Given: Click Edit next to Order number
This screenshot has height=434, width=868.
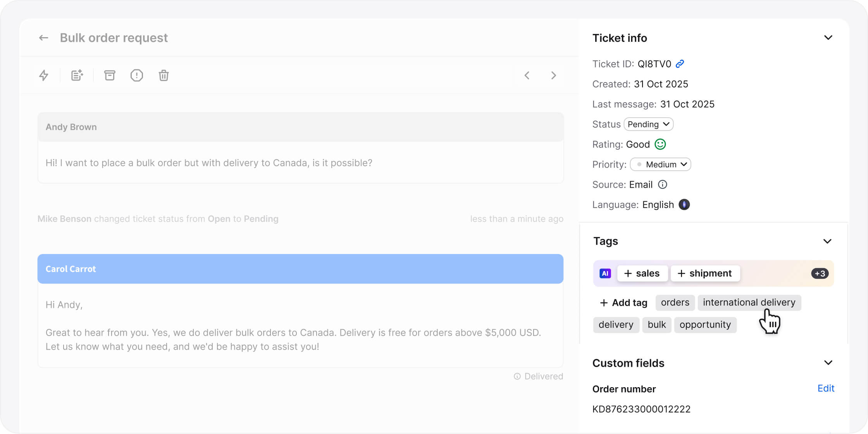Looking at the screenshot, I should 826,388.
